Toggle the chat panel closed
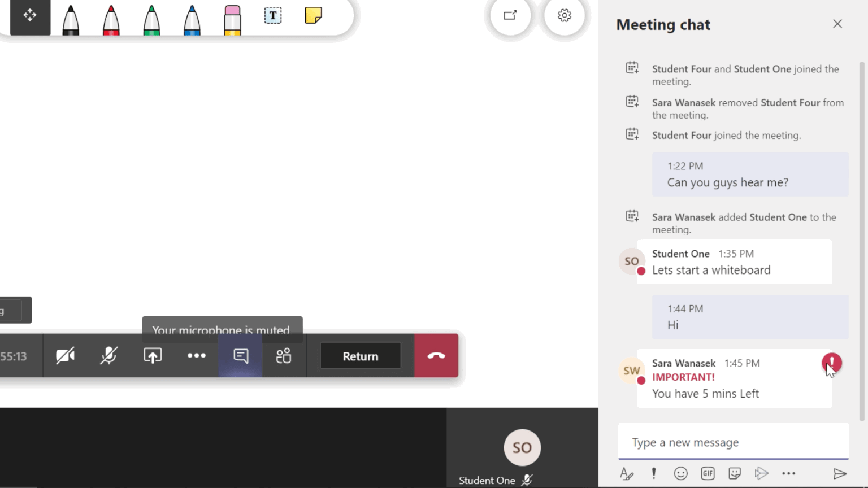Screen dimensions: 868x488 coord(240,356)
